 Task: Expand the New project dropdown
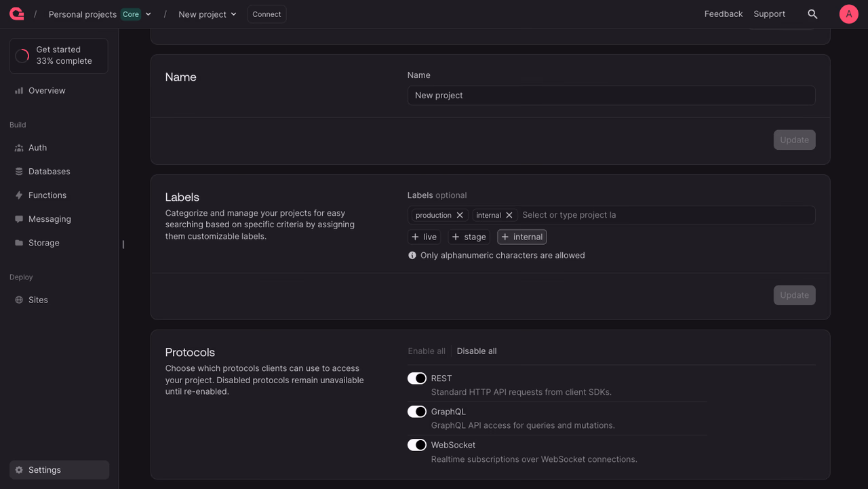(208, 14)
